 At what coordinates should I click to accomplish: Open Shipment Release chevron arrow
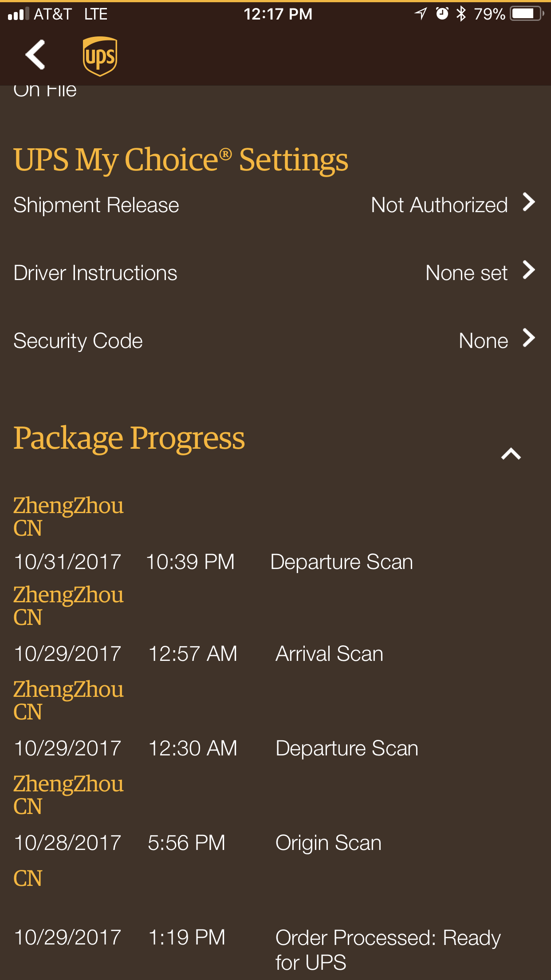(529, 202)
